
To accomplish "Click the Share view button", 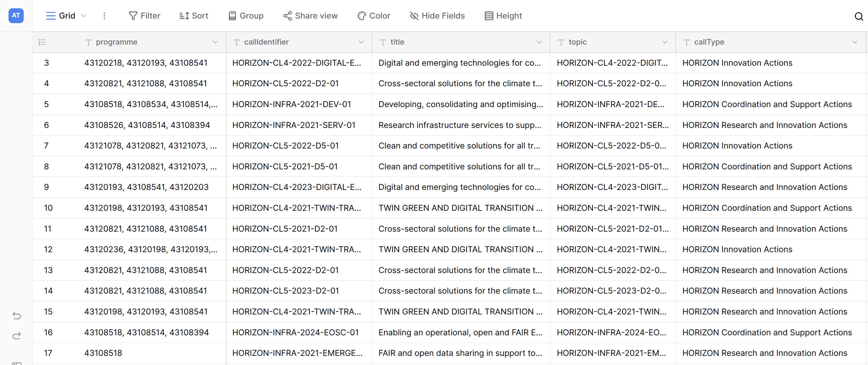I will 310,16.
